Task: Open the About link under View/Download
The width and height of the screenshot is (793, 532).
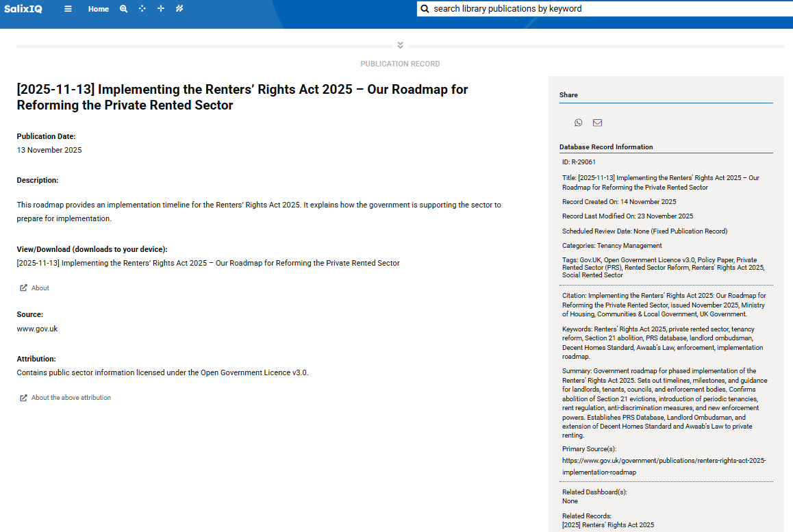Action: [40, 288]
